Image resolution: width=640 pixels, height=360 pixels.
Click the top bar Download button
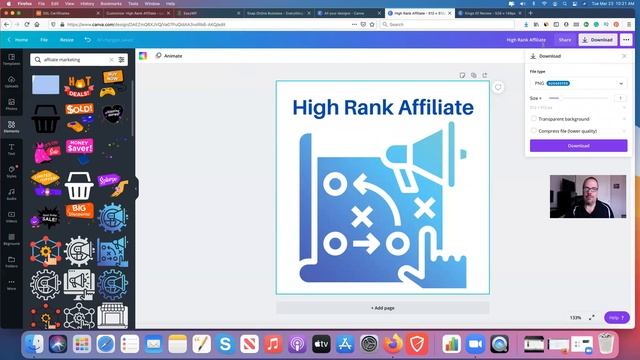(x=598, y=40)
